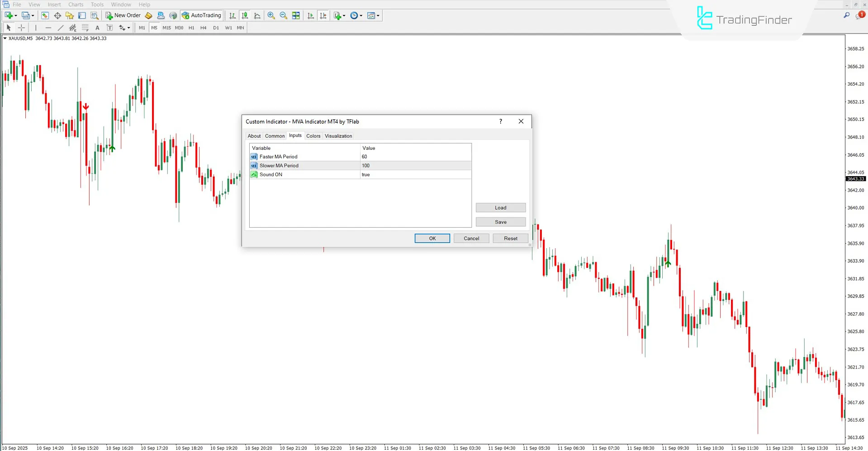Select the Text label tool
The width and height of the screenshot is (868, 451).
click(x=97, y=28)
